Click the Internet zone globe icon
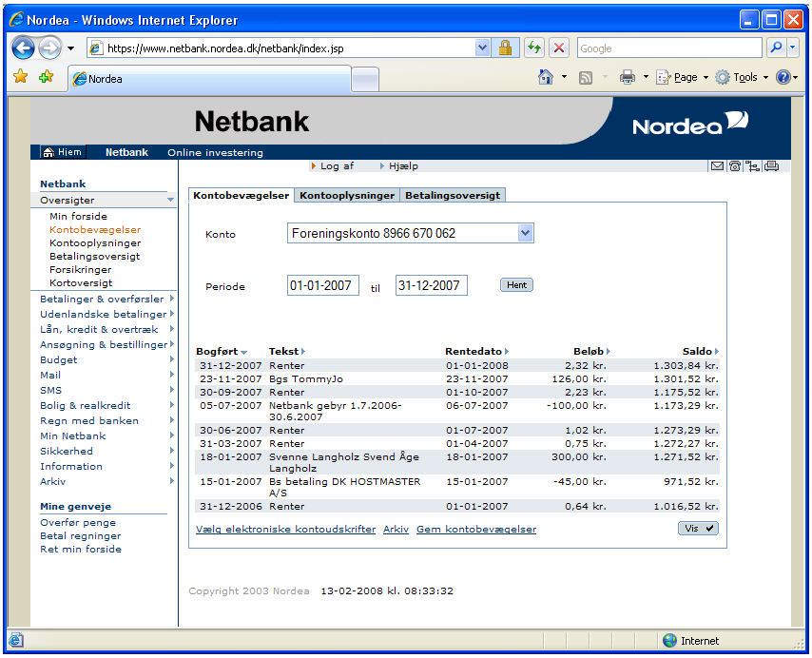This screenshot has width=812, height=658. 669,640
